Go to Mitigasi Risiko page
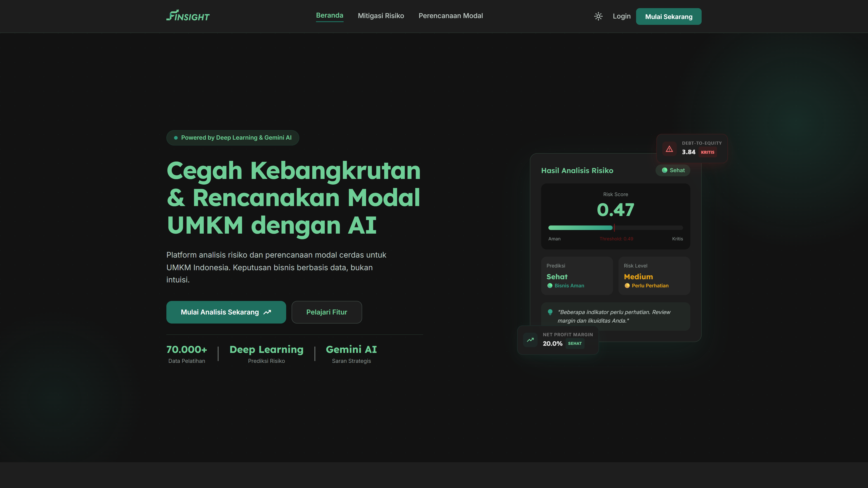The height and width of the screenshot is (488, 868). [381, 16]
